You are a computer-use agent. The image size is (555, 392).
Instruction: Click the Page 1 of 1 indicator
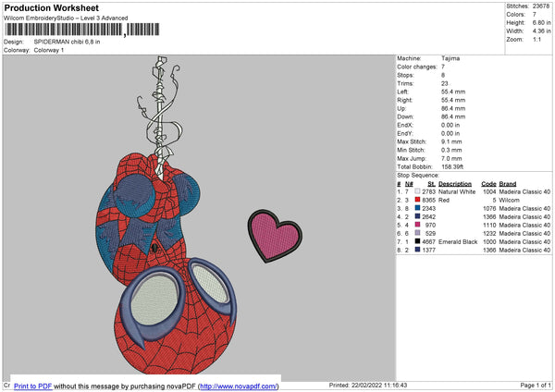[x=536, y=385]
